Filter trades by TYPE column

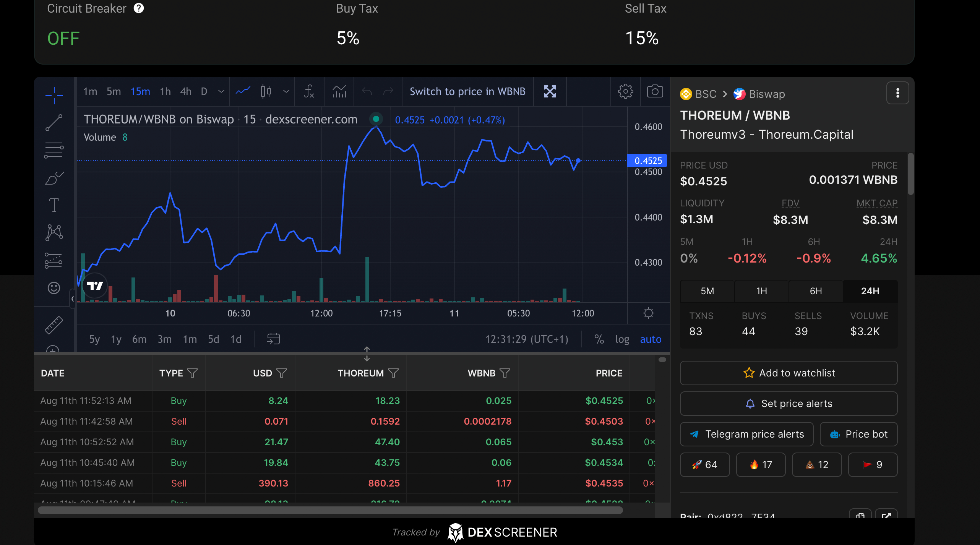point(192,373)
